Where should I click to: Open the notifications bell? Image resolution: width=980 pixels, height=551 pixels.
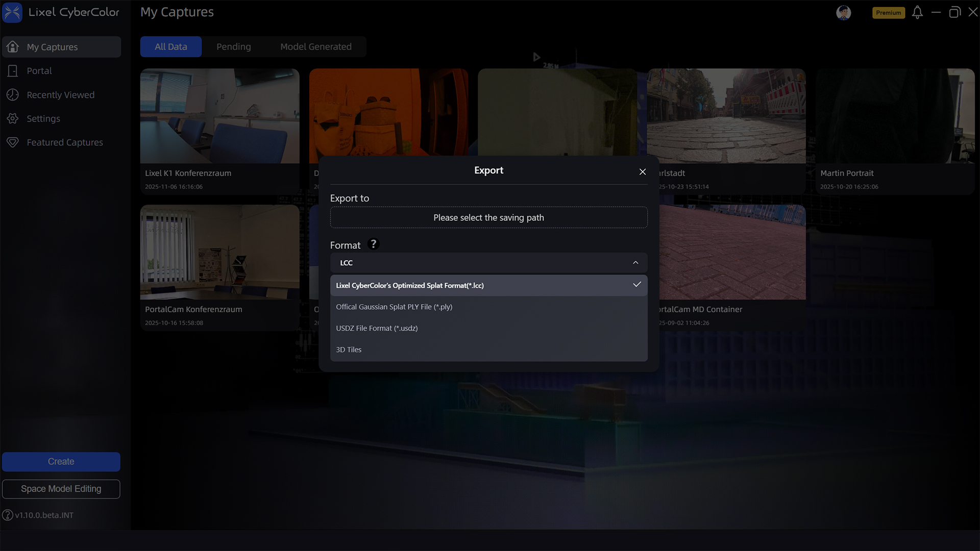point(917,12)
